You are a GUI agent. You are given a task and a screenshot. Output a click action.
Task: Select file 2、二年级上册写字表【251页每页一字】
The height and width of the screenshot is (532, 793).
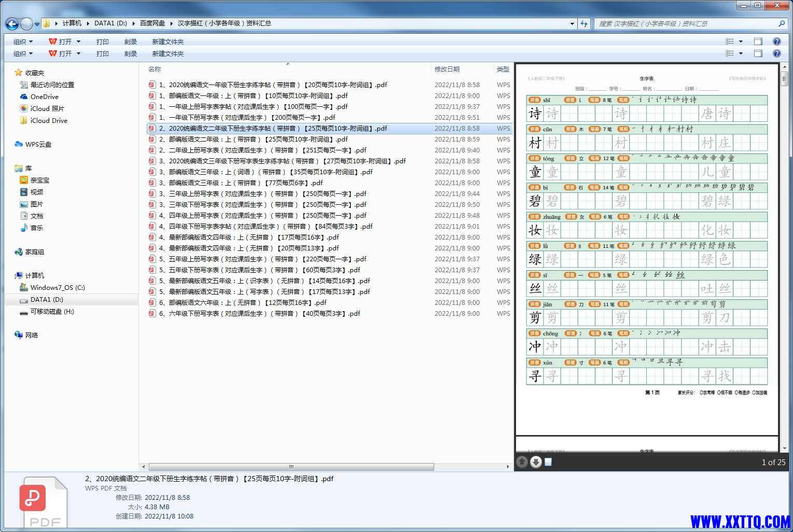click(262, 150)
